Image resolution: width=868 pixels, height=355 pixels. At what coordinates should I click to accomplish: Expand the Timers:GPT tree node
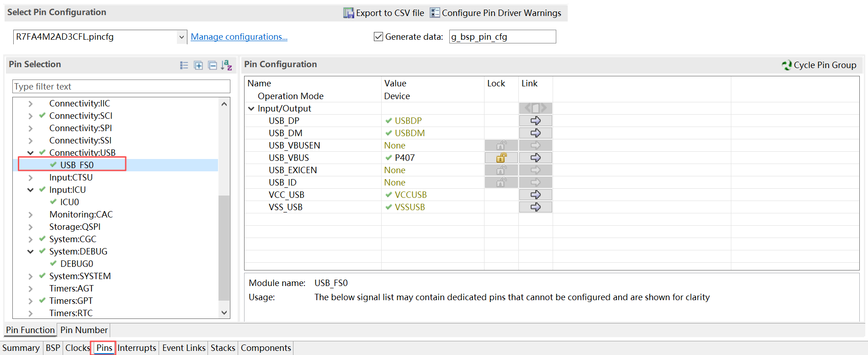(30, 301)
